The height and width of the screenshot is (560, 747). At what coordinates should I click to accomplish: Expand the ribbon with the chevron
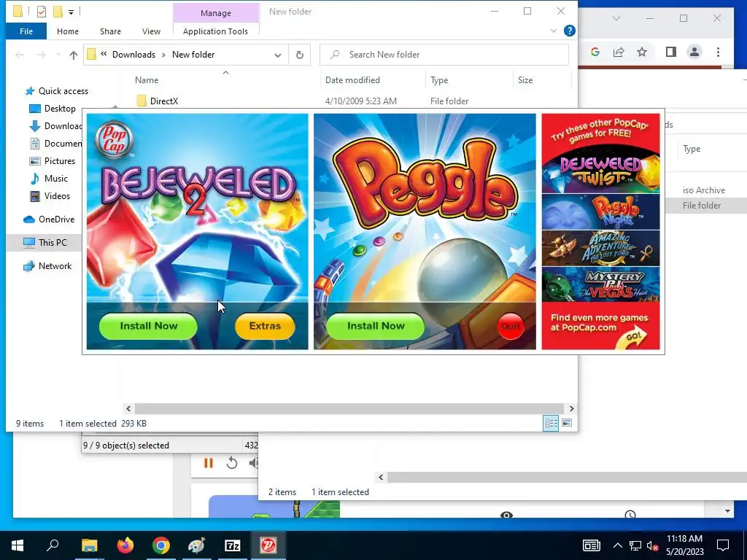click(x=554, y=31)
